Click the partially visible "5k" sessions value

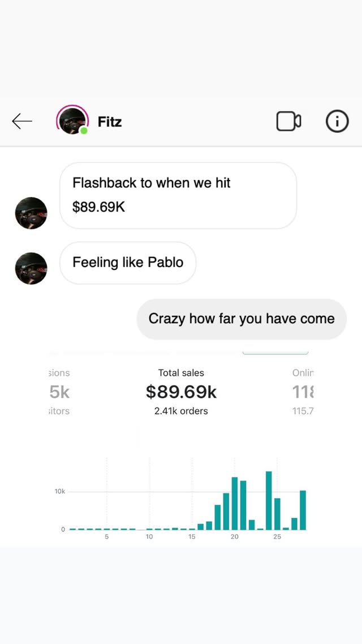pyautogui.click(x=60, y=392)
